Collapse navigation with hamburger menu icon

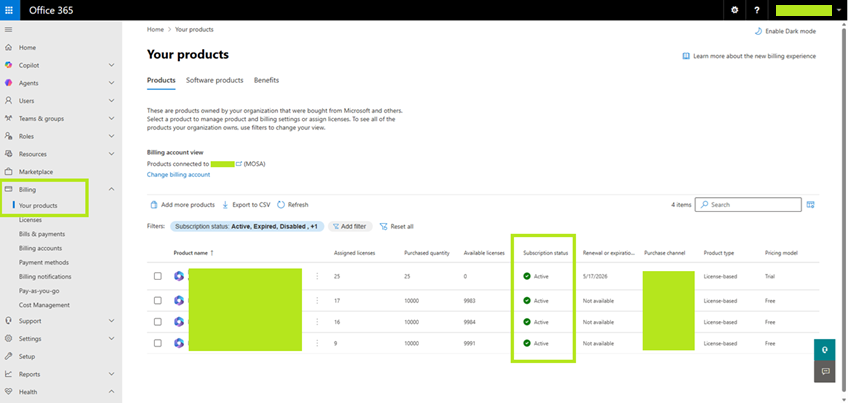click(x=8, y=29)
